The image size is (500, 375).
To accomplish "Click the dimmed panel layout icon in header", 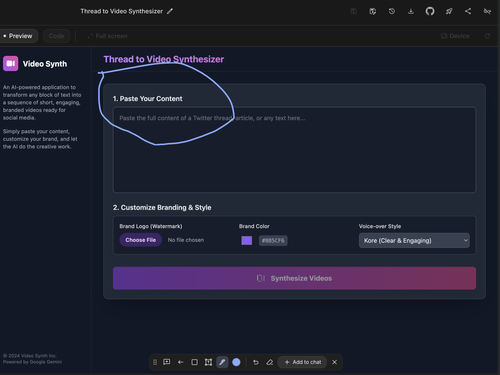I will tap(354, 11).
